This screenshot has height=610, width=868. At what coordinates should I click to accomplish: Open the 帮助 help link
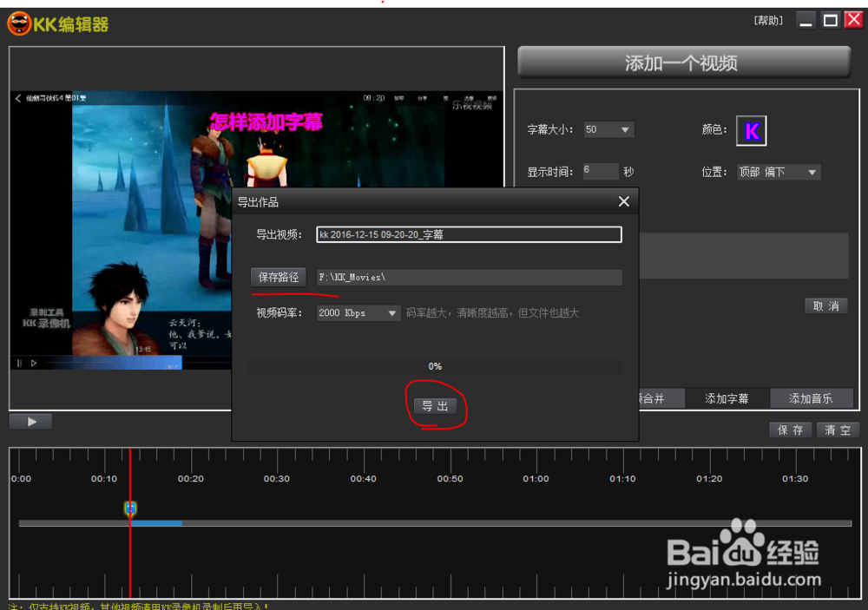click(x=768, y=21)
